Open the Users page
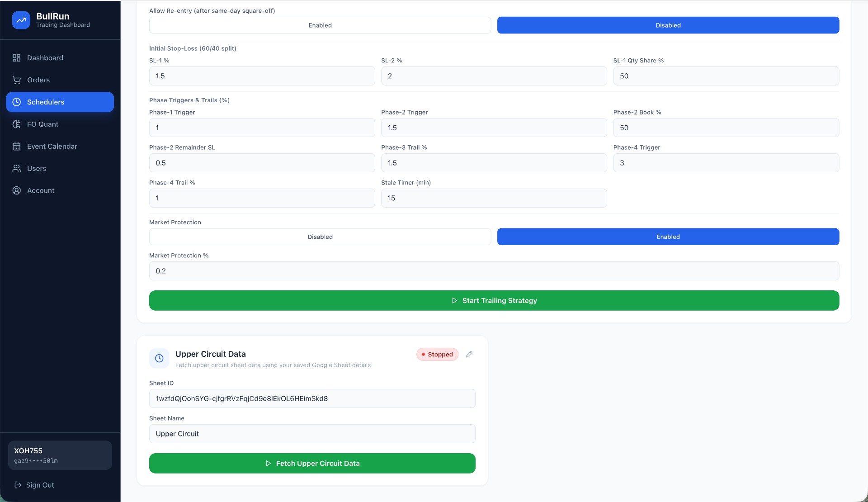Viewport: 868px width, 502px height. click(x=60, y=169)
